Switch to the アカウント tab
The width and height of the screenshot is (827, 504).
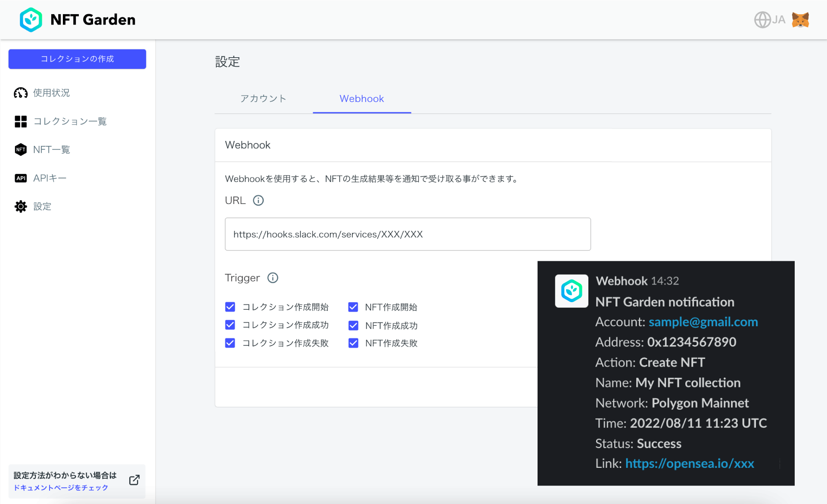263,99
